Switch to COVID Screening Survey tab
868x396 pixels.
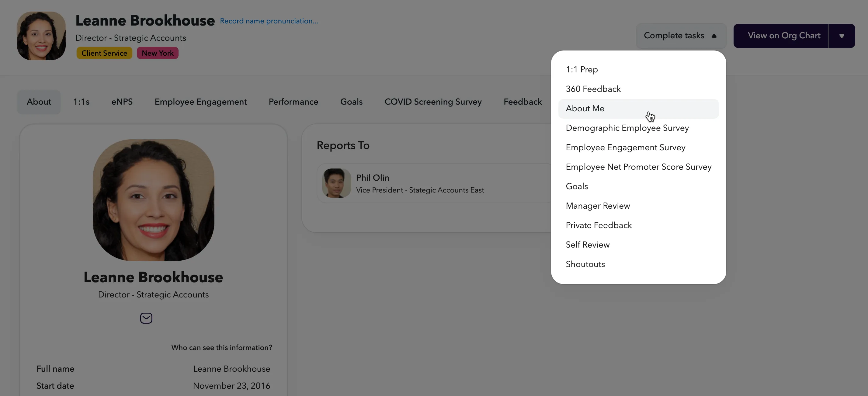point(433,102)
